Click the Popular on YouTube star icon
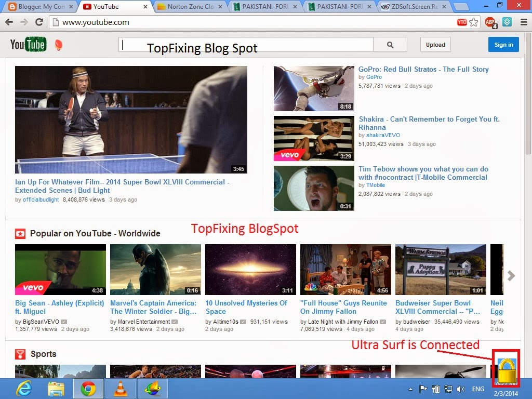This screenshot has width=532, height=399. coord(20,234)
